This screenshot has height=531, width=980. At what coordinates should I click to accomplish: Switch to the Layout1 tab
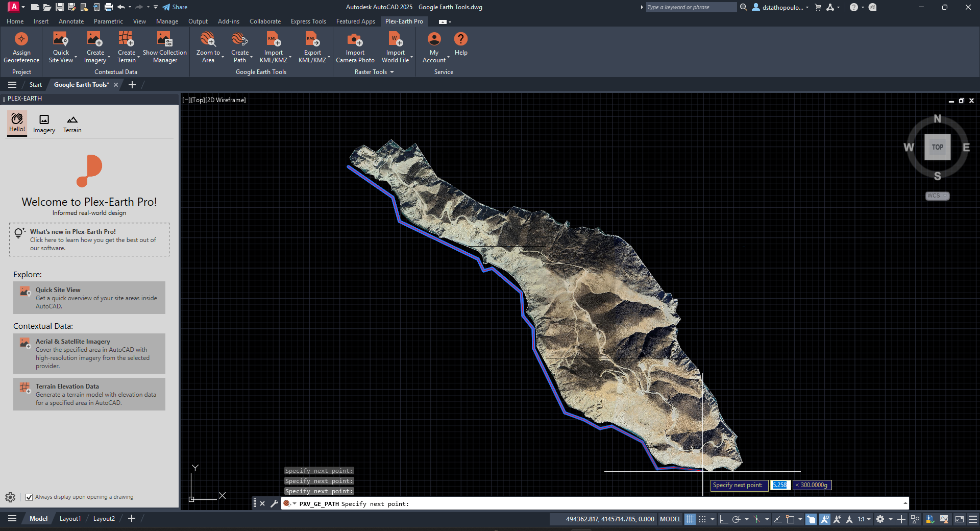[x=70, y=519]
